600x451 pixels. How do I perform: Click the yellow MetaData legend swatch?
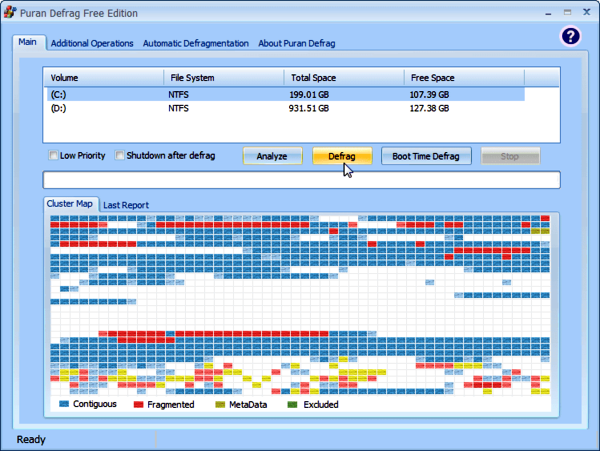pyautogui.click(x=220, y=404)
